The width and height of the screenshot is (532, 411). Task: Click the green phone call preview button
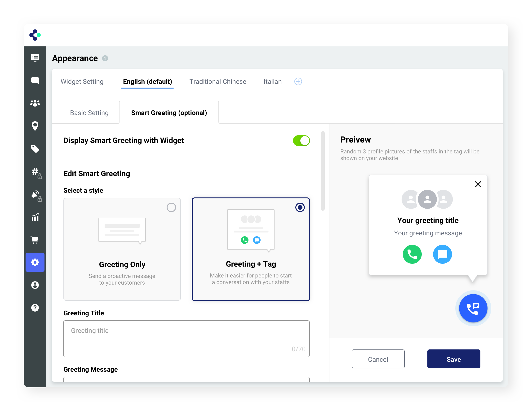tap(412, 254)
